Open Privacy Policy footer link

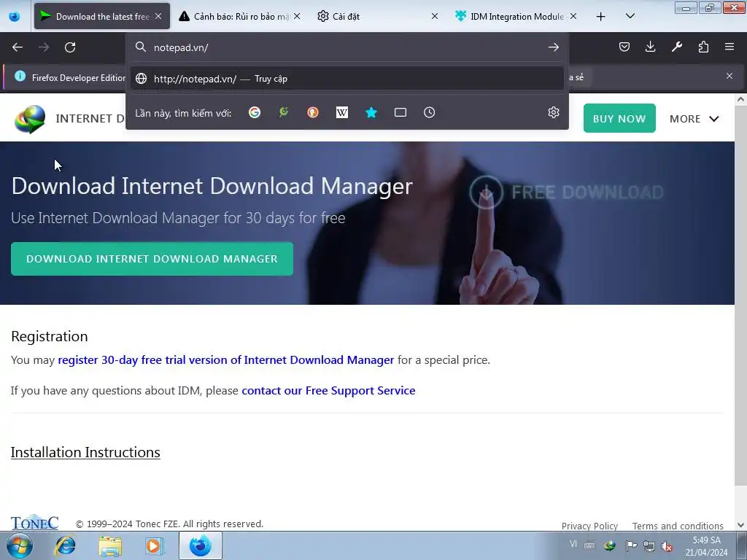click(589, 526)
